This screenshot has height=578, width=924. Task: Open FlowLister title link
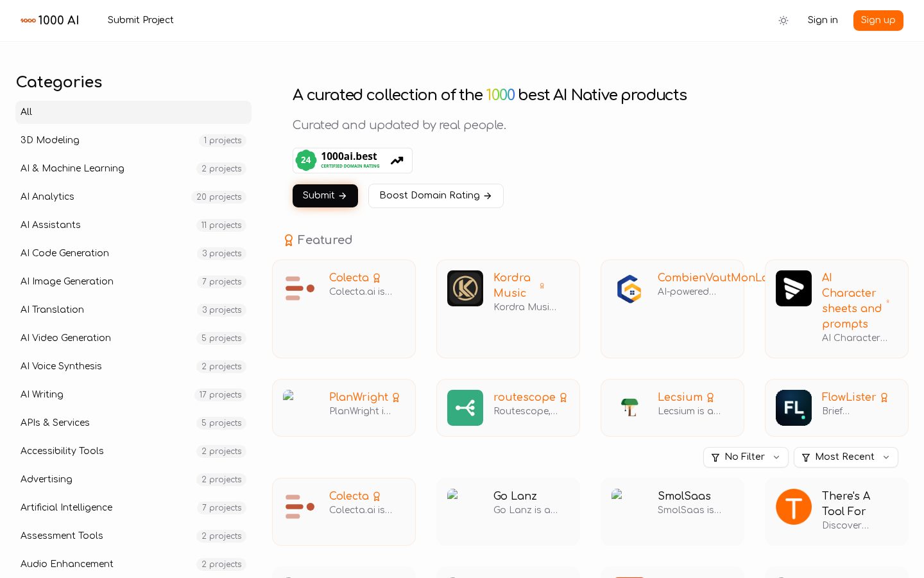pos(848,397)
